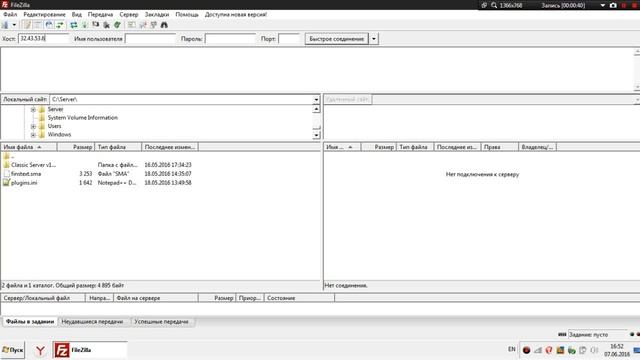
Task: Sort local files by Последнее изменение column
Action: tap(170, 147)
